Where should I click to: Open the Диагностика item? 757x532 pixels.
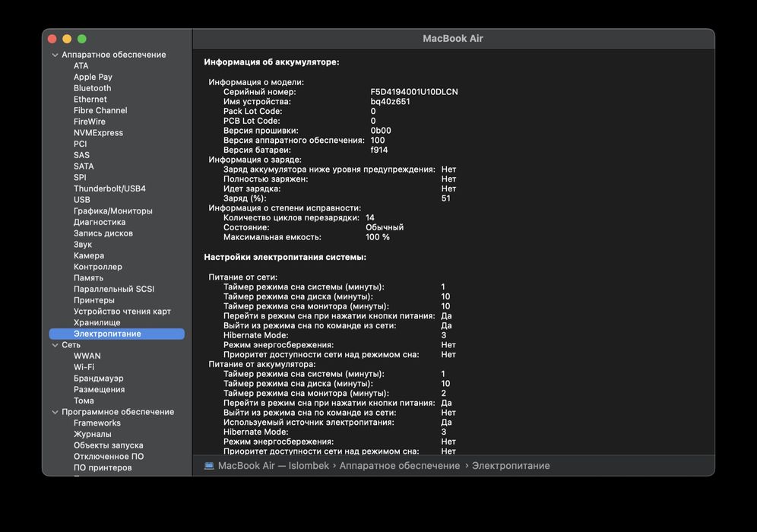100,222
